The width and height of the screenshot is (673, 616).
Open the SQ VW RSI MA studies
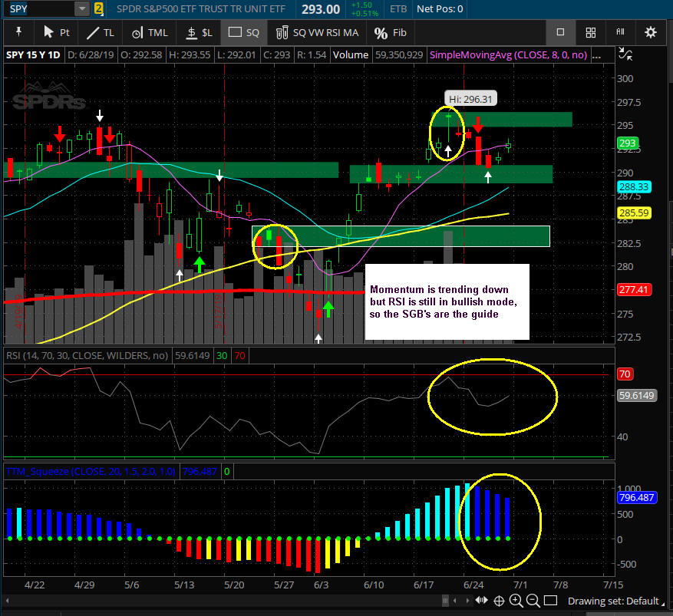pos(316,32)
